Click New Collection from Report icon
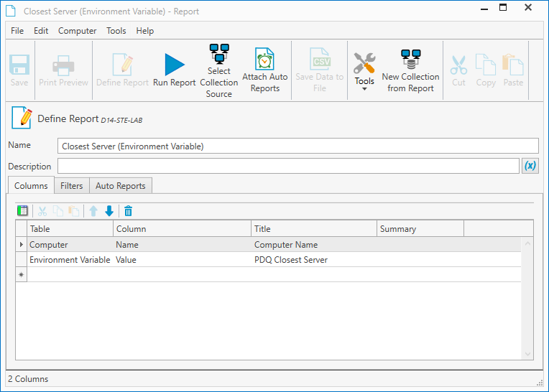 (411, 59)
